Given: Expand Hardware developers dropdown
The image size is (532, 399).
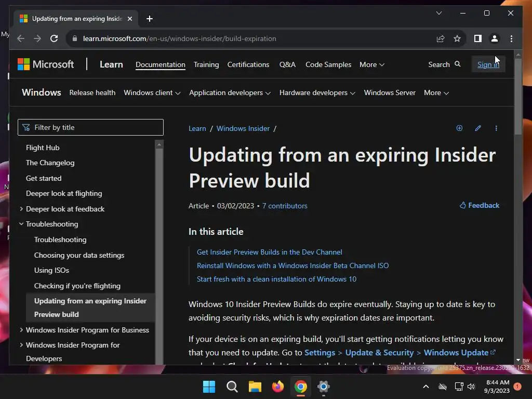Looking at the screenshot, I should point(317,92).
